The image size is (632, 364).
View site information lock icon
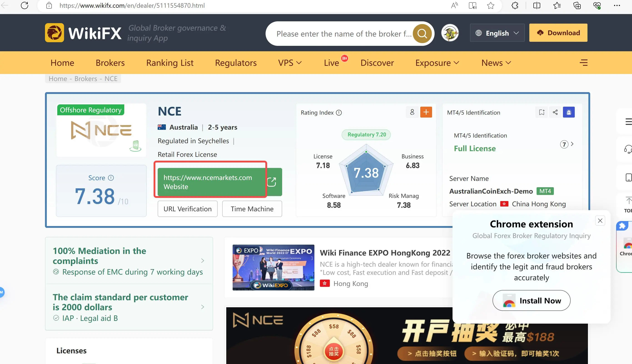pyautogui.click(x=49, y=5)
